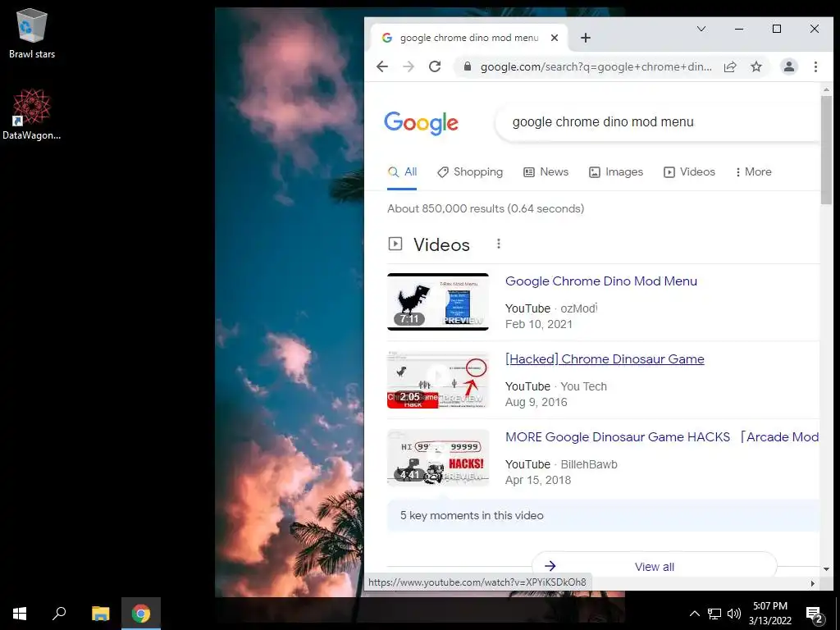Open the More search options menu
840x630 pixels.
coord(753,172)
